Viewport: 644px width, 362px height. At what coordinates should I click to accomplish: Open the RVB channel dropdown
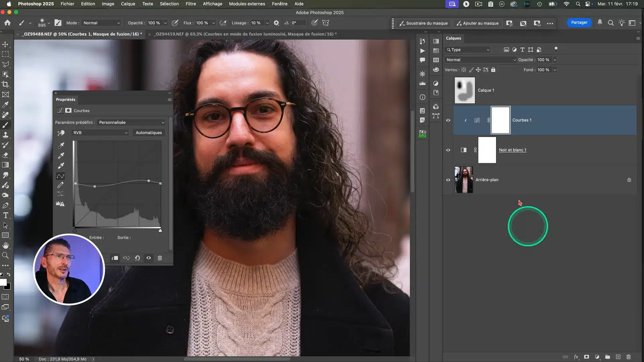(100, 133)
